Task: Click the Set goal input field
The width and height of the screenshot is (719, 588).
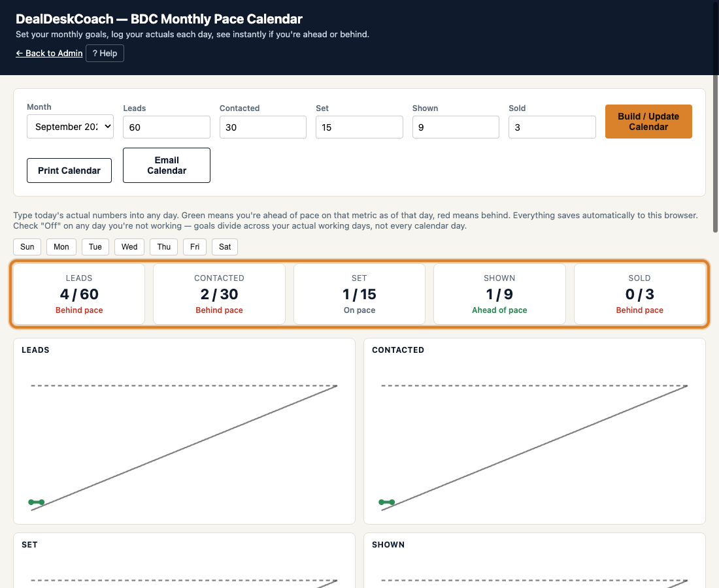Action: (x=359, y=127)
